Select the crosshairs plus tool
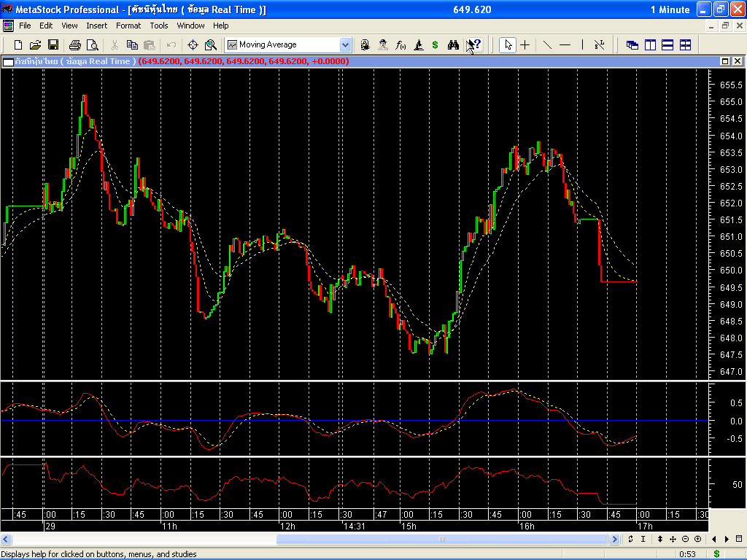Image resolution: width=747 pixels, height=560 pixels. point(525,44)
